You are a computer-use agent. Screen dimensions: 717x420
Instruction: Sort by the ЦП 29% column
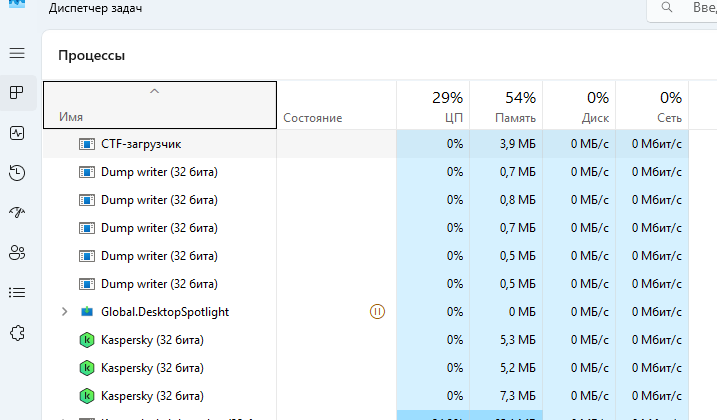click(x=433, y=105)
